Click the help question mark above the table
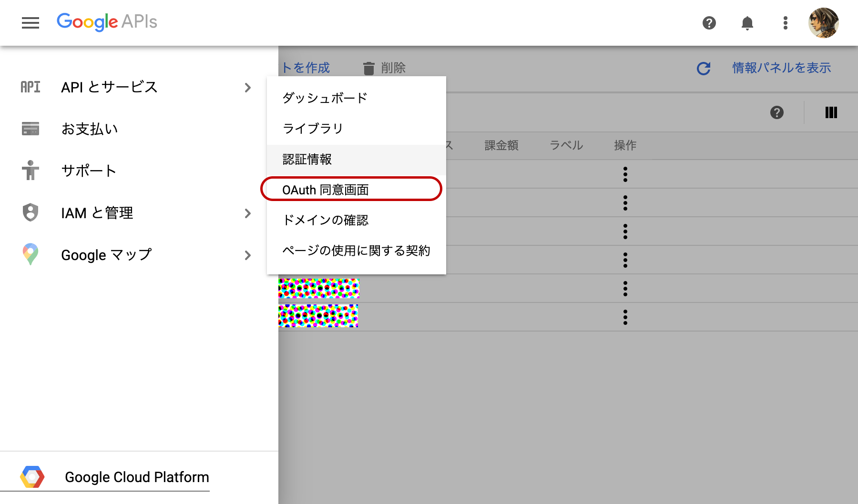The width and height of the screenshot is (858, 504). 776,113
